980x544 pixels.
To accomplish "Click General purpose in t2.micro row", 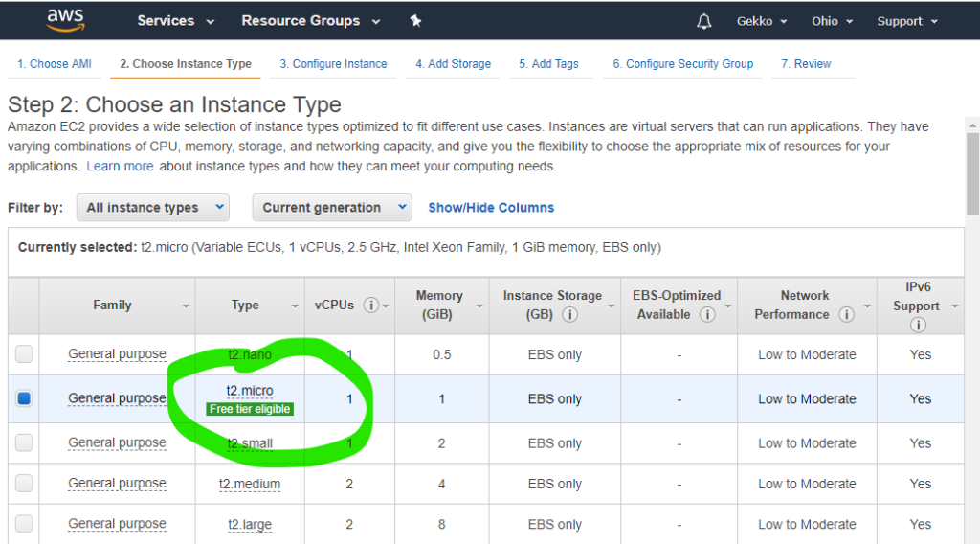I will 117,398.
